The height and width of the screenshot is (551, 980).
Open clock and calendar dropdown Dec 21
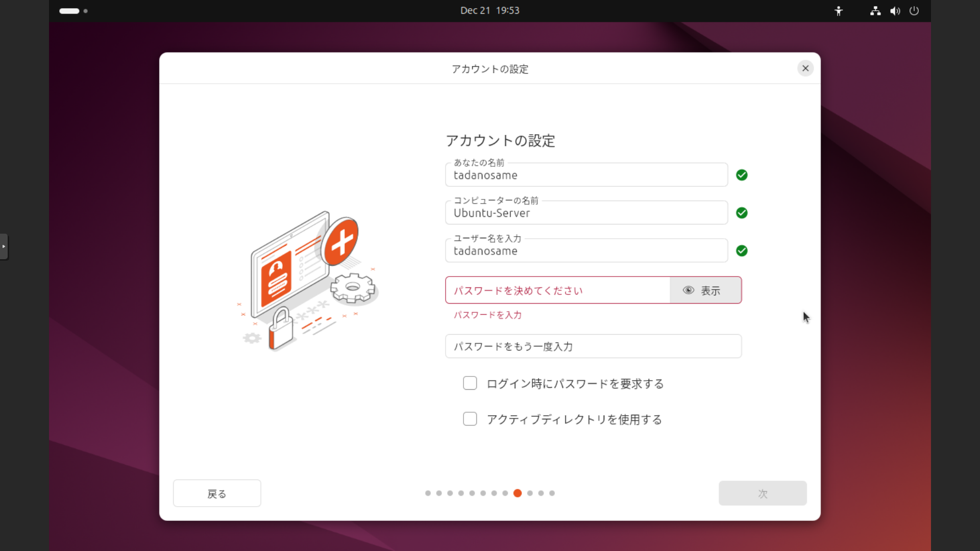[489, 11]
